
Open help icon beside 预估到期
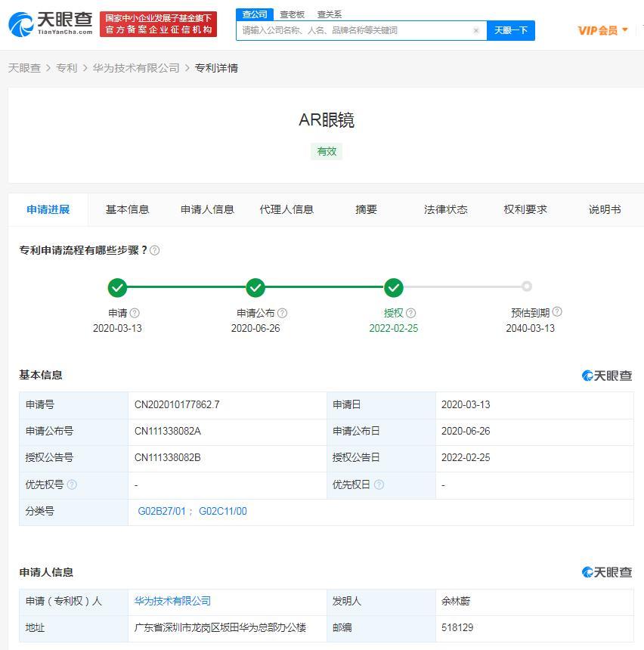(557, 311)
